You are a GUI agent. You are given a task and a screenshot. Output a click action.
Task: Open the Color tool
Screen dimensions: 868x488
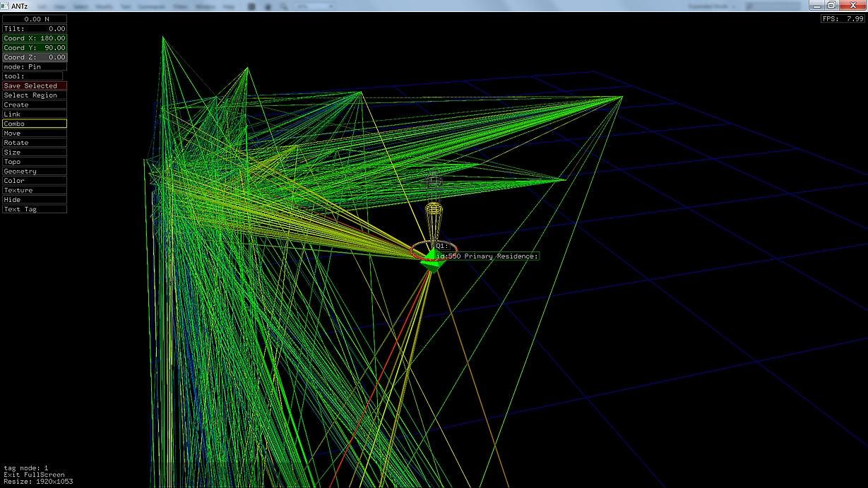point(35,181)
